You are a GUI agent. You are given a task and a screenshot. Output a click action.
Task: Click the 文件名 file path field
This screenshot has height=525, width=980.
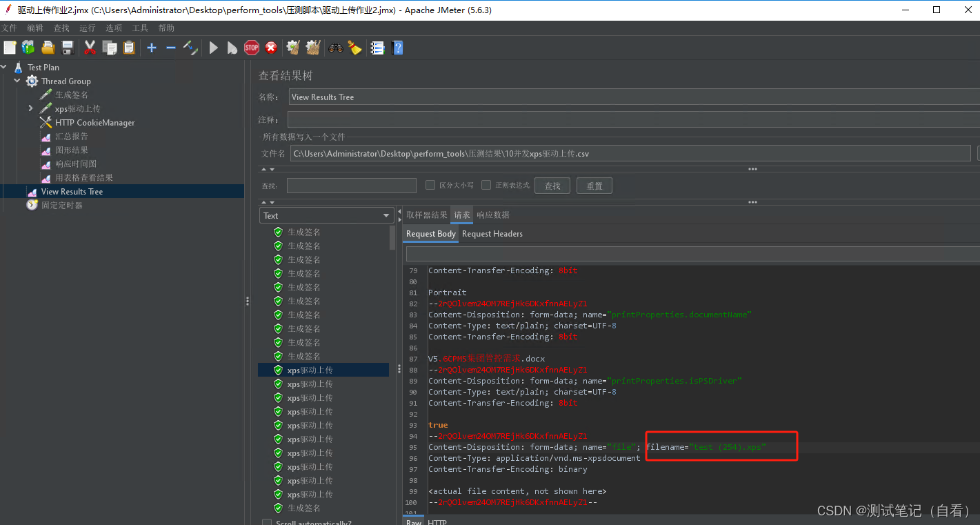630,153
